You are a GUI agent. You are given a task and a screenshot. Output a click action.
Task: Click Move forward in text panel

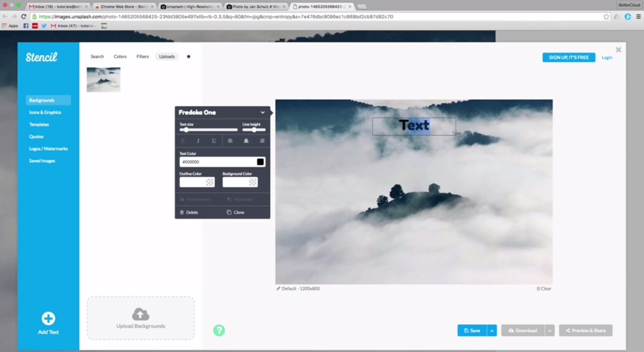tap(195, 199)
